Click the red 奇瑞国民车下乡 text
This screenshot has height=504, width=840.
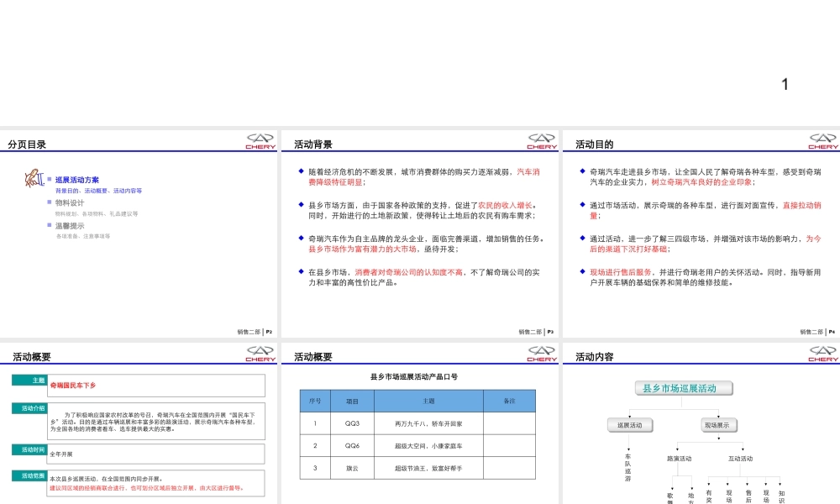tap(73, 385)
